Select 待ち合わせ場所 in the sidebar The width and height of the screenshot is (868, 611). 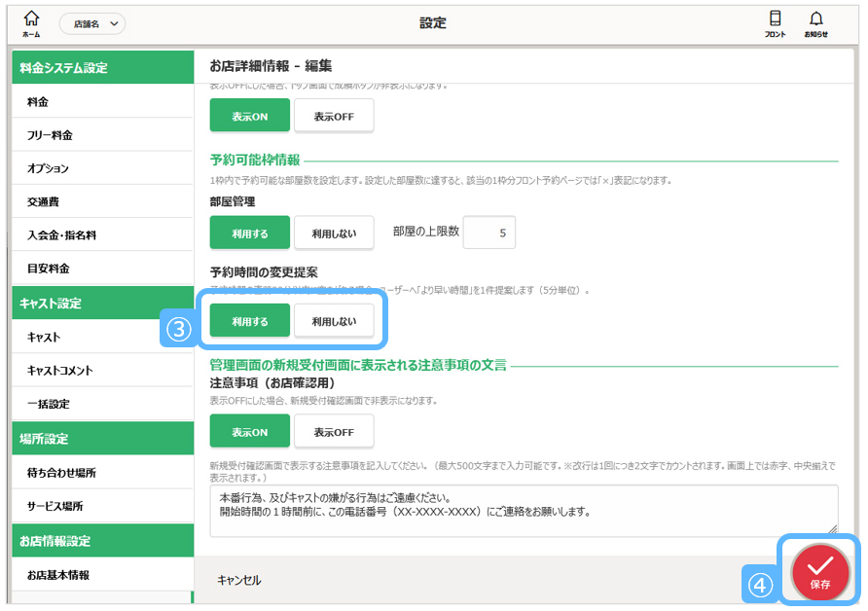coord(102,473)
